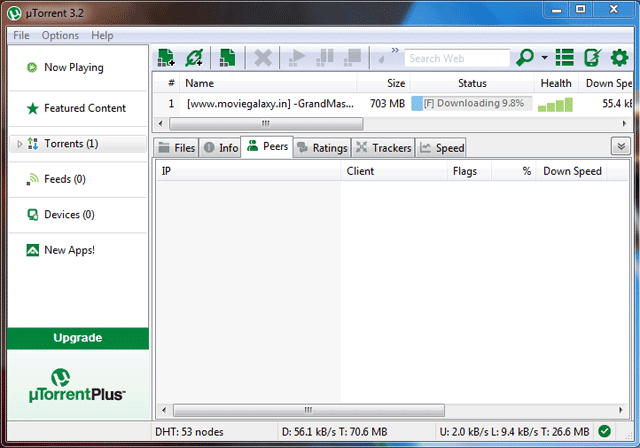Click the remote device toolbar icon

click(x=592, y=58)
